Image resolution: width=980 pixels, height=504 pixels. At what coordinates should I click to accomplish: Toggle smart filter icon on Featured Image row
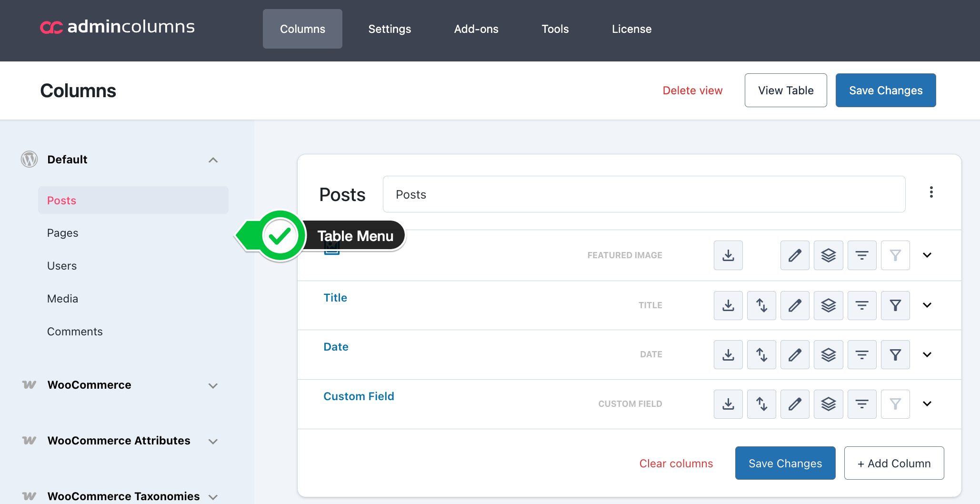pos(862,255)
